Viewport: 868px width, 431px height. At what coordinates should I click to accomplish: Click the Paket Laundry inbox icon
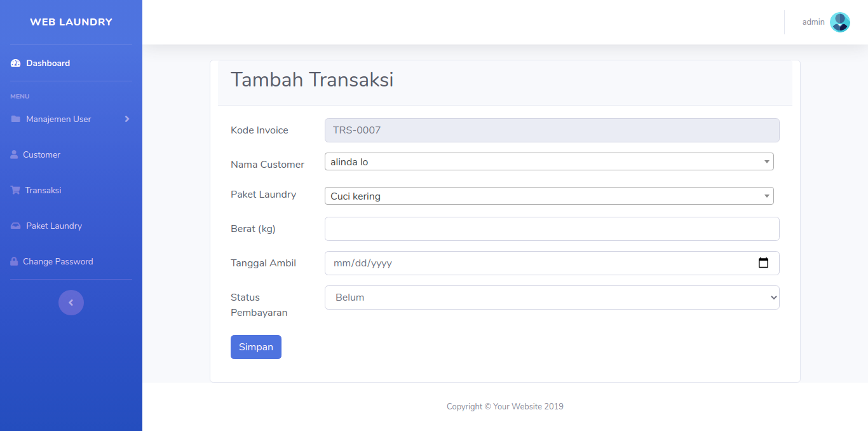16,226
